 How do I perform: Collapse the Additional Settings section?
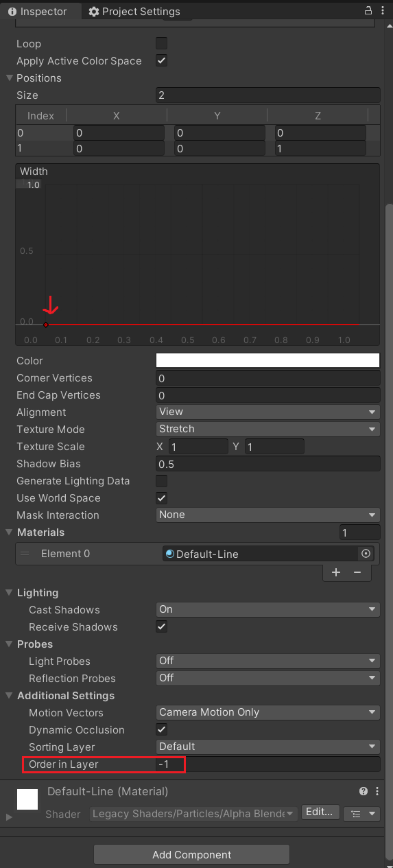coord(10,696)
